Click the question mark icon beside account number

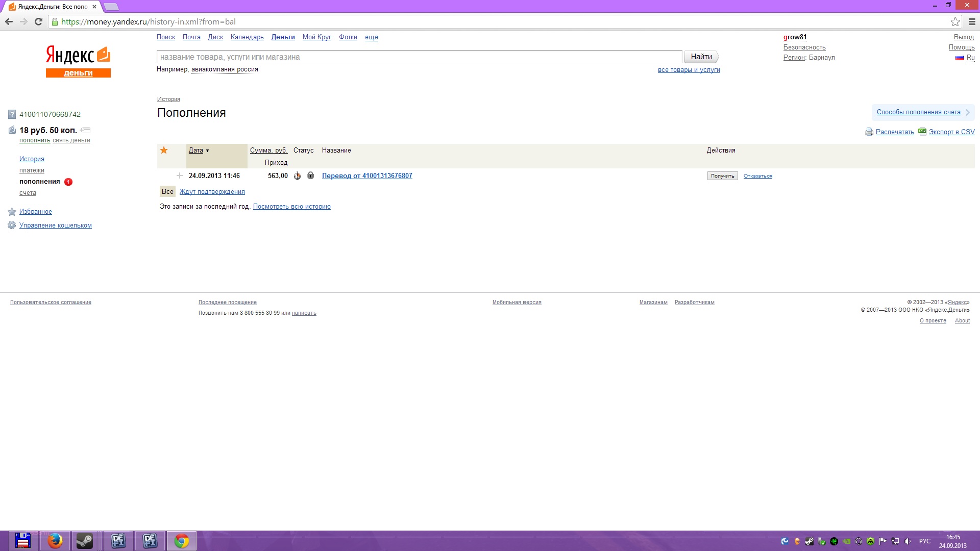coord(12,115)
